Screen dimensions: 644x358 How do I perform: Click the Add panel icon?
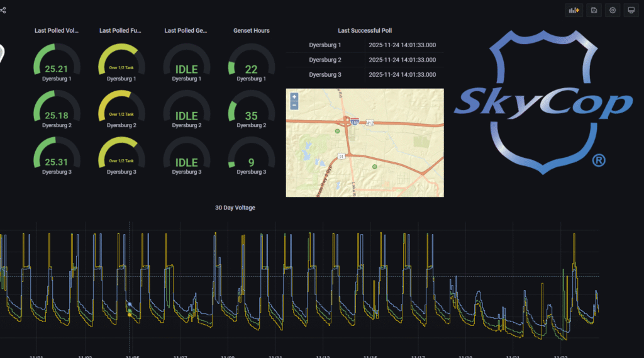click(574, 10)
